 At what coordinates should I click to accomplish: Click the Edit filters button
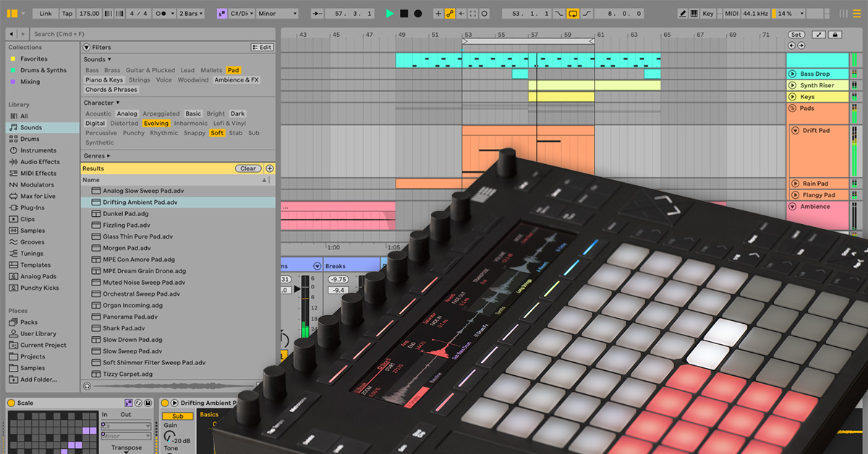click(263, 47)
